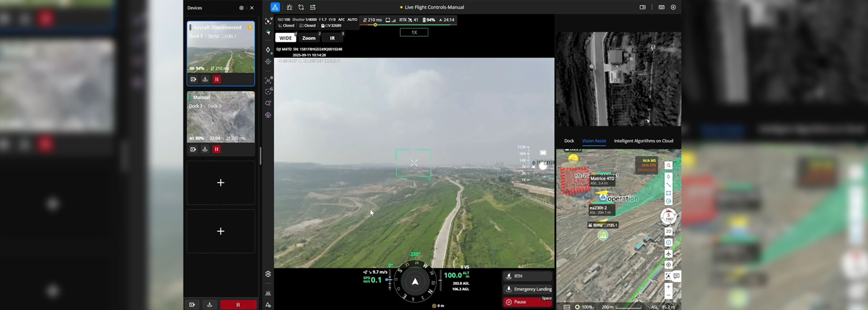868x310 pixels.
Task: Click the 100% map scale readout
Action: [x=587, y=307]
